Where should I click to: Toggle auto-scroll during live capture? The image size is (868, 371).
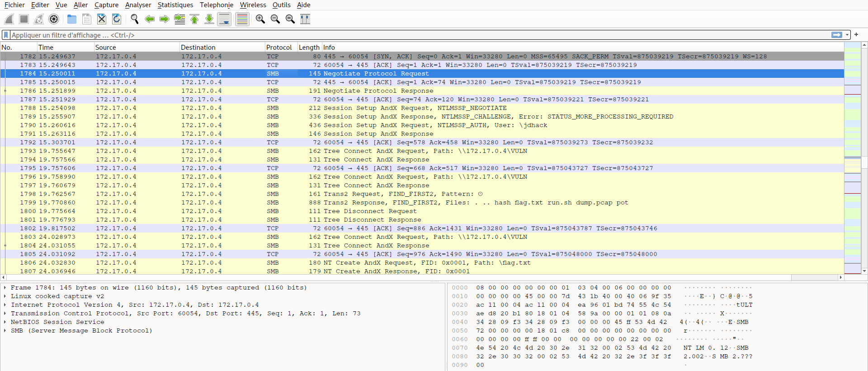224,19
